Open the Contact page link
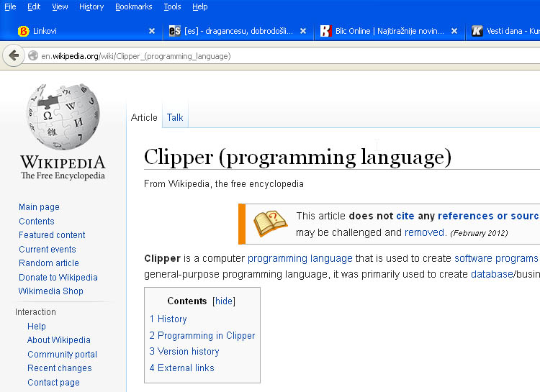Viewport: 540px width, 392px height. (x=54, y=383)
